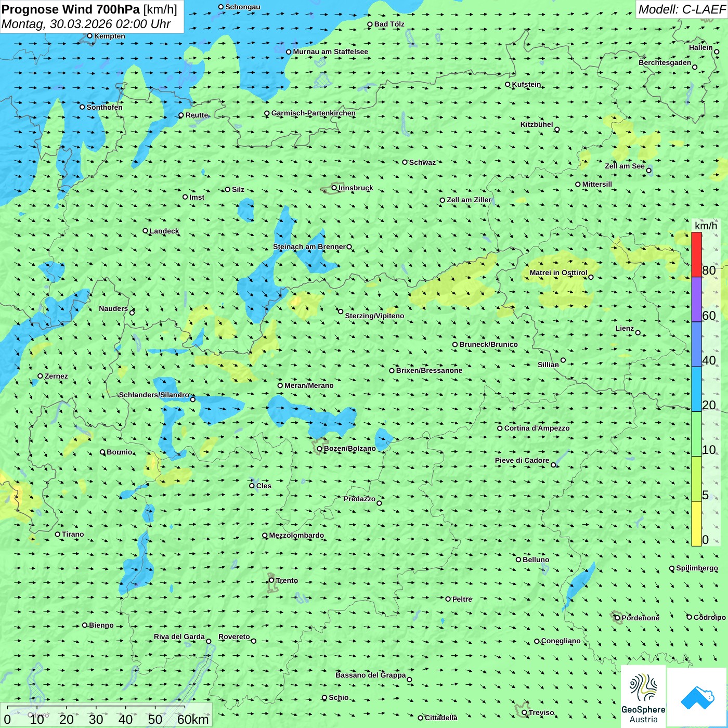The width and height of the screenshot is (728, 728).
Task: Click the 'Modell: C-LAEF' label
Action: click(x=682, y=9)
